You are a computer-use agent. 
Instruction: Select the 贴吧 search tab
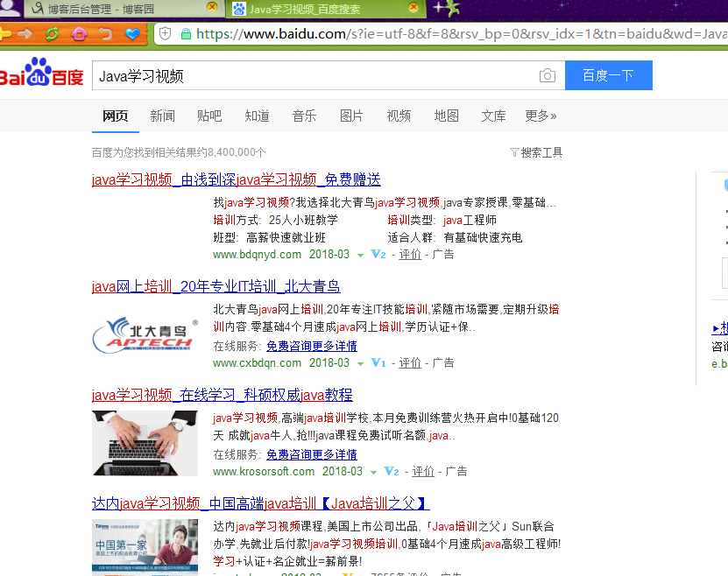[x=209, y=116]
